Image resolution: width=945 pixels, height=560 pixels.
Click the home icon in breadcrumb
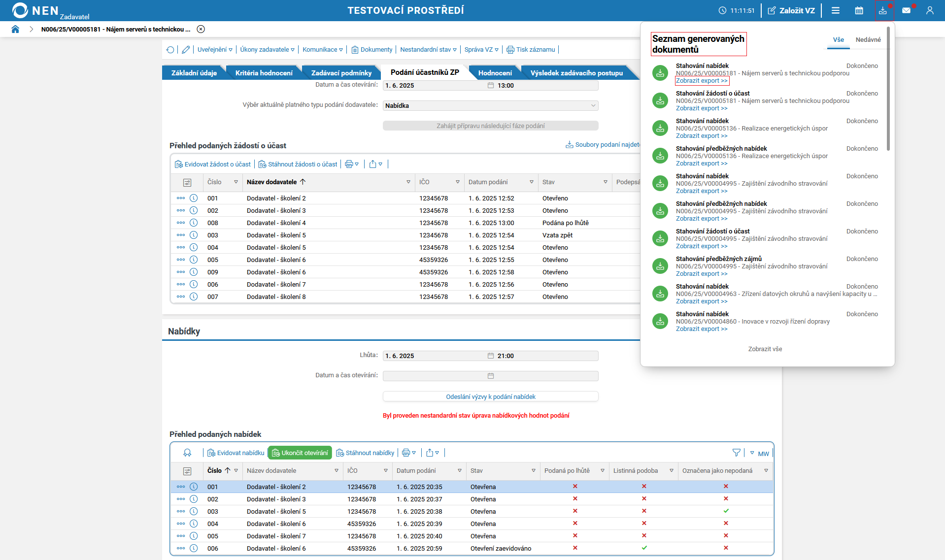click(x=15, y=29)
